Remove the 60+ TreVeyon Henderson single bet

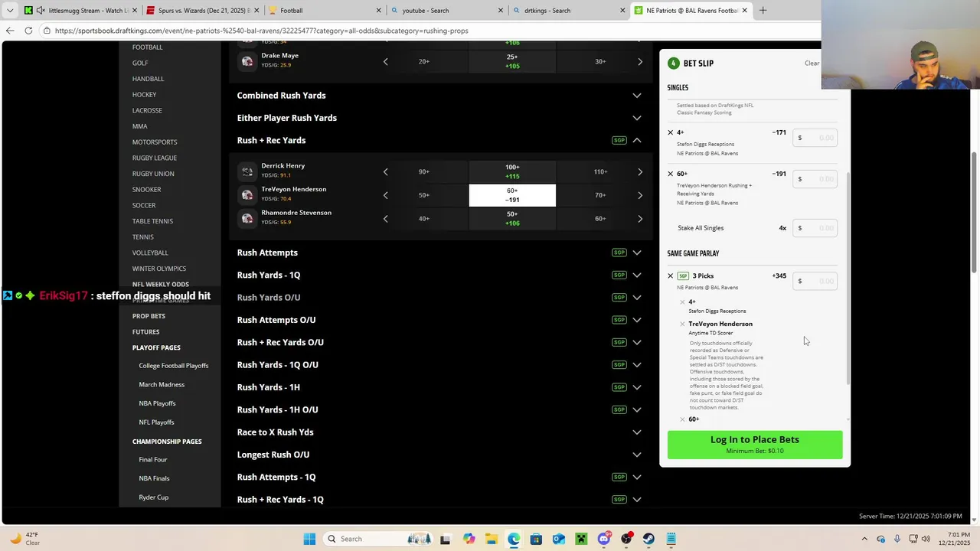(x=671, y=174)
